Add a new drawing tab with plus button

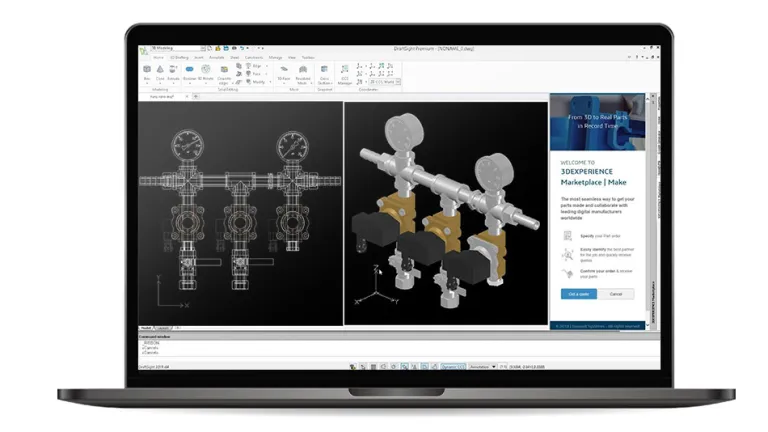[195, 96]
